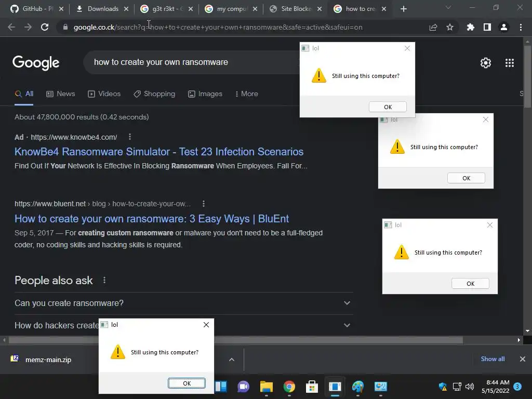Open the Extensions puzzle icon
The width and height of the screenshot is (532, 399).
[x=471, y=27]
